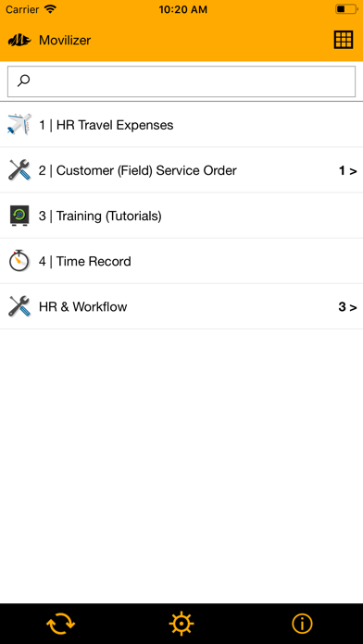Open the 1 | HR Travel Expenses entry
Viewport: 363px width, 644px height.
click(x=181, y=124)
